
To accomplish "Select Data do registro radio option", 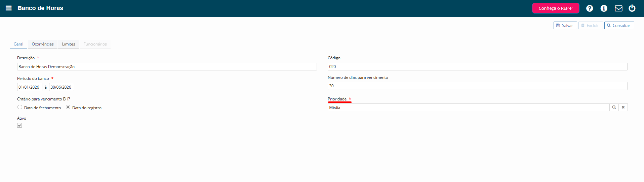I will click(x=68, y=107).
